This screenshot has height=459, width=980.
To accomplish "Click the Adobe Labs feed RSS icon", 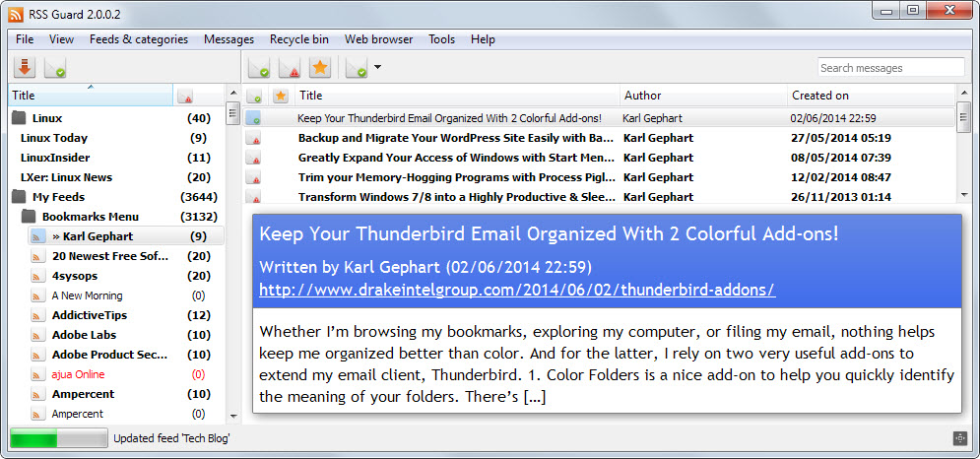I will pyautogui.click(x=38, y=335).
